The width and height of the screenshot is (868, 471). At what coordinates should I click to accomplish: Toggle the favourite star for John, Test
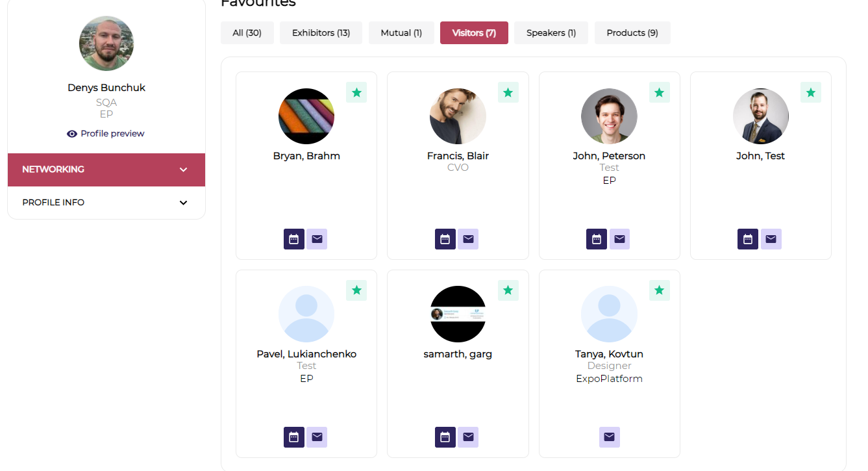coord(810,92)
